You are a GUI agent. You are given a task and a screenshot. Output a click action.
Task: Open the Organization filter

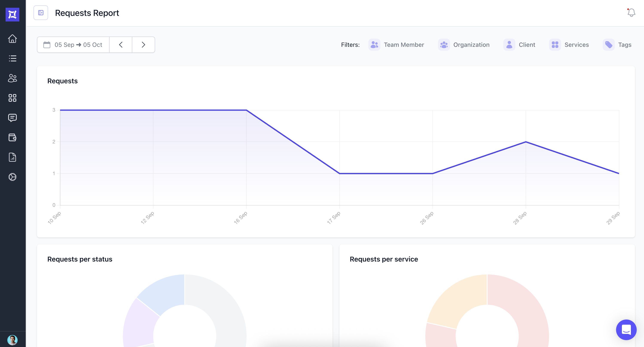point(464,45)
